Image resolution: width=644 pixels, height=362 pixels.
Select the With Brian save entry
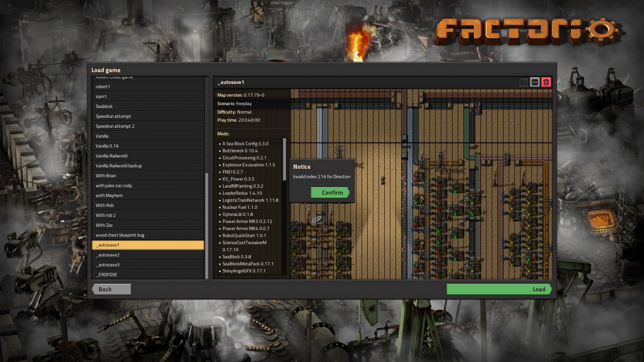[x=148, y=176]
